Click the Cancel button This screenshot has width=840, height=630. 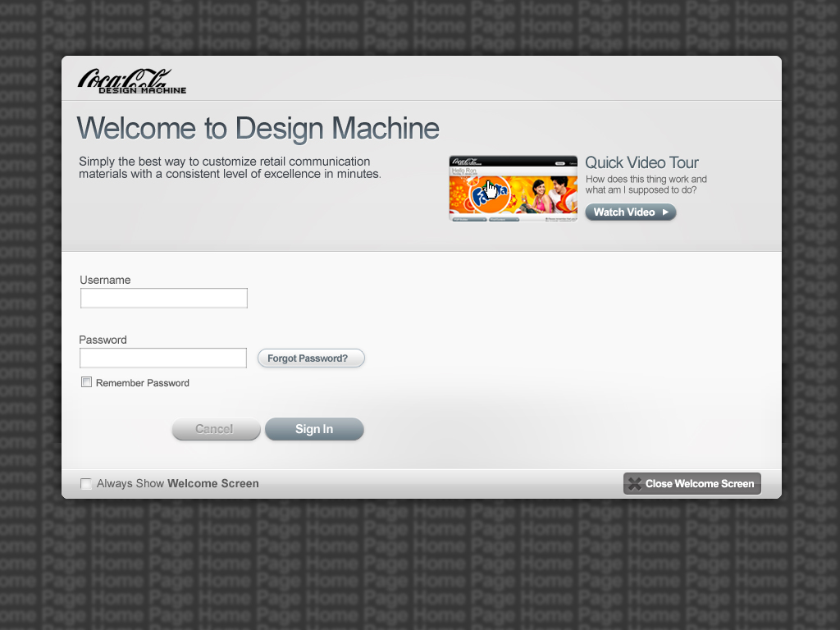(x=217, y=429)
